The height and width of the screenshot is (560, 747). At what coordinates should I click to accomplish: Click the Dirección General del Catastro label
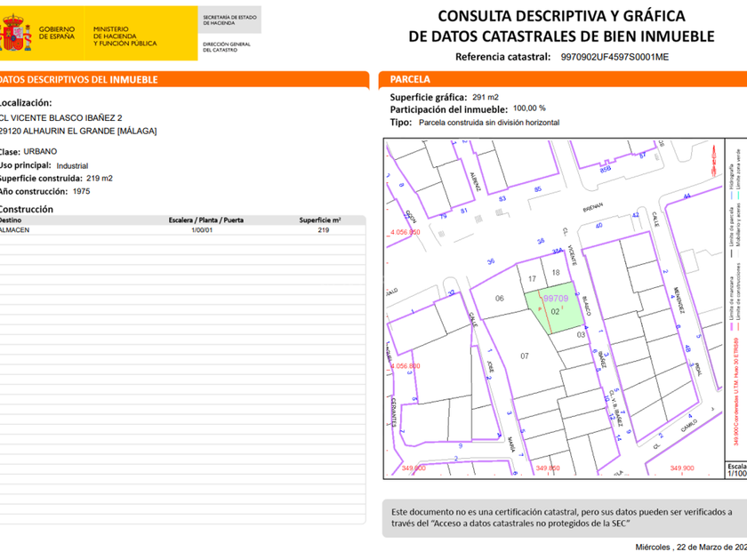pos(227,46)
